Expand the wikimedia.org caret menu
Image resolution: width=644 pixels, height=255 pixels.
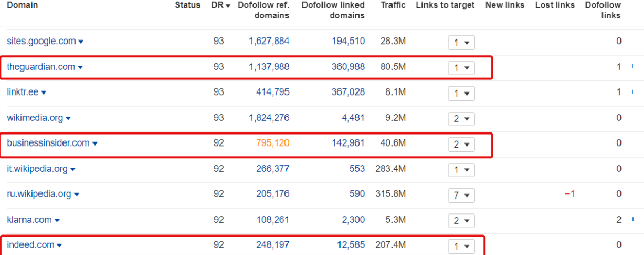point(68,119)
